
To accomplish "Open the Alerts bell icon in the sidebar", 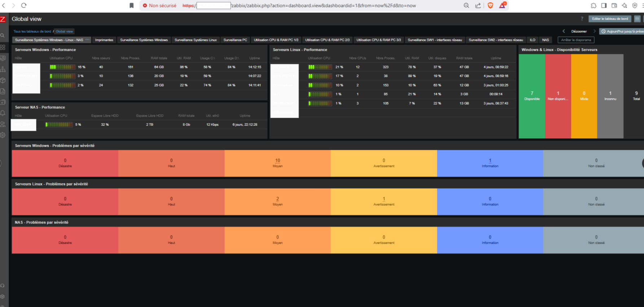I will tap(3, 113).
